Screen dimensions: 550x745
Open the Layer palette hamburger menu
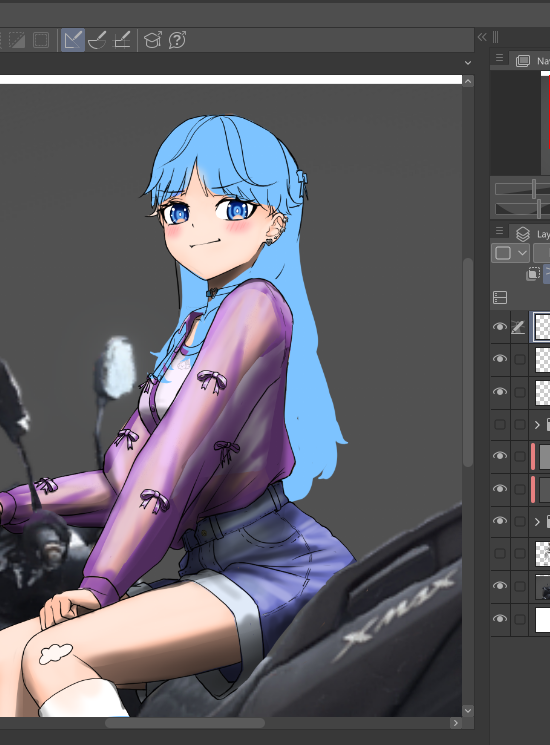(x=499, y=230)
